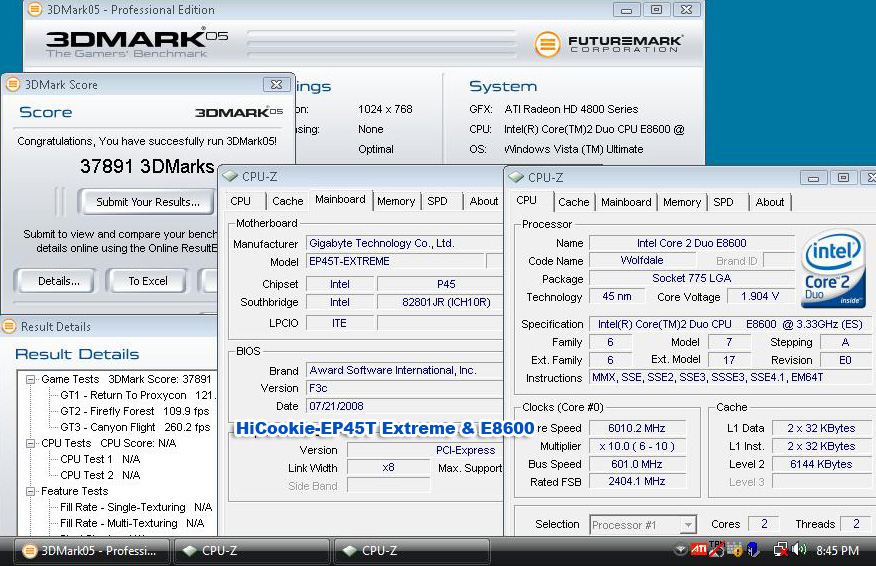
Task: Open SPD tab in right CPU-Z window
Action: tap(723, 202)
